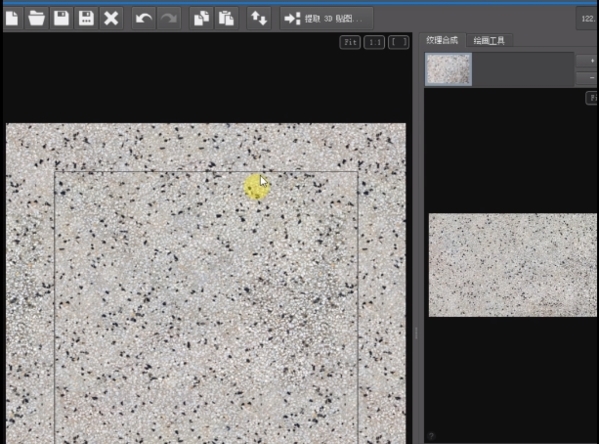Close the image using the X toolbar icon
The width and height of the screenshot is (599, 444).
(111, 18)
